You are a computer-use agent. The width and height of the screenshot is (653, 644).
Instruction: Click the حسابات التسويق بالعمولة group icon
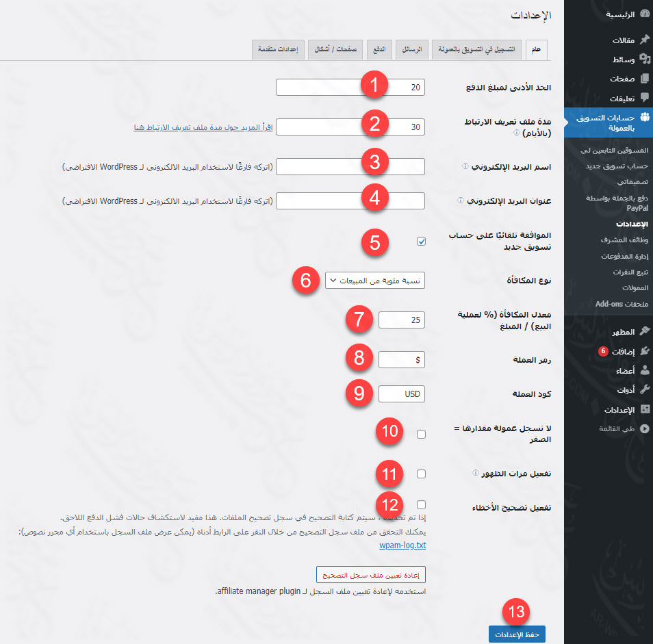pyautogui.click(x=645, y=118)
